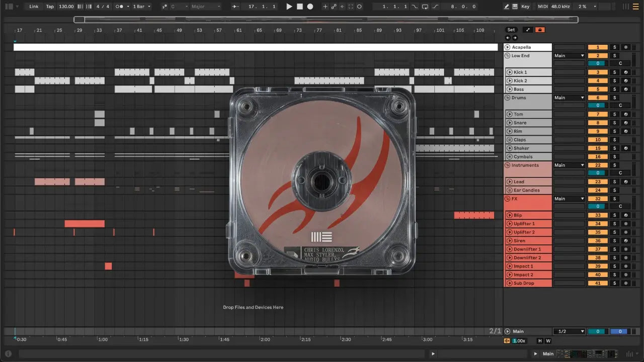Screen dimensions: 644x362
Task: Click the Stop transport button
Action: (299, 7)
